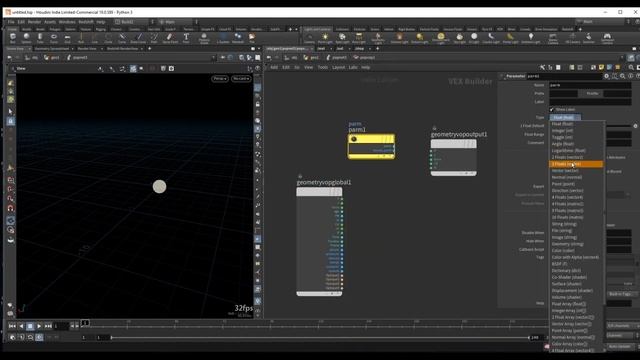This screenshot has height=360, width=640.
Task: Open the network editor Tools menu
Action: 322,67
